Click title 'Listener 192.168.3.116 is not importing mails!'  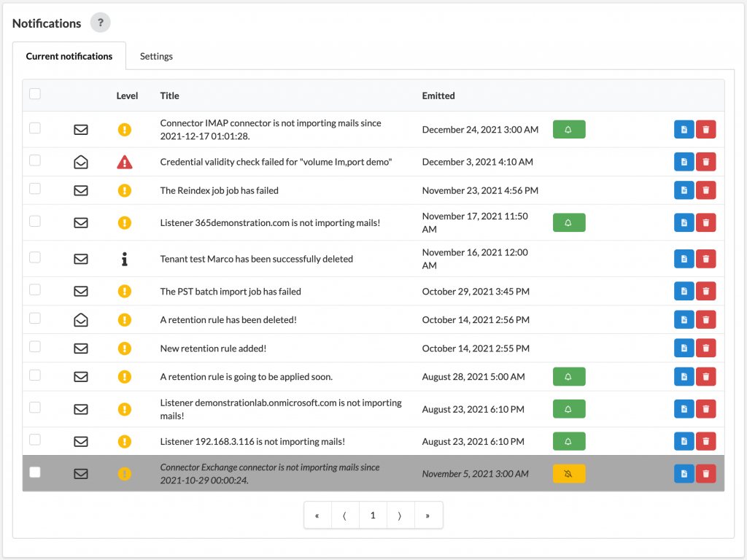(252, 441)
